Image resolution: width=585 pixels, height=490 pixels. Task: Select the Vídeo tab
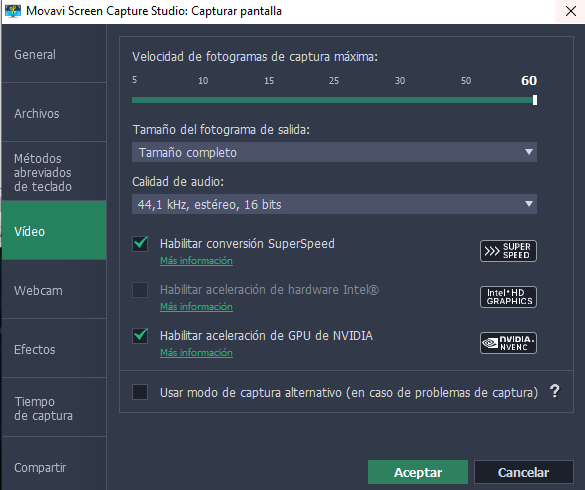coord(54,230)
